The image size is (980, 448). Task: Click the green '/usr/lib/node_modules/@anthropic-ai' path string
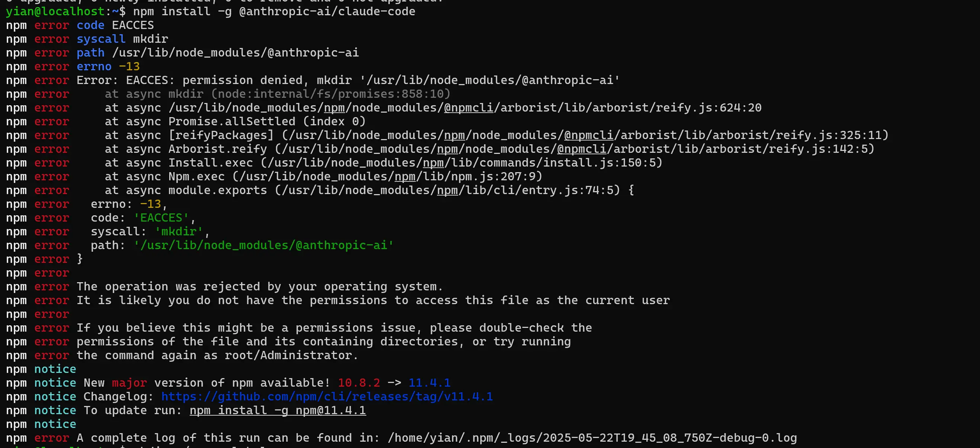coord(263,245)
